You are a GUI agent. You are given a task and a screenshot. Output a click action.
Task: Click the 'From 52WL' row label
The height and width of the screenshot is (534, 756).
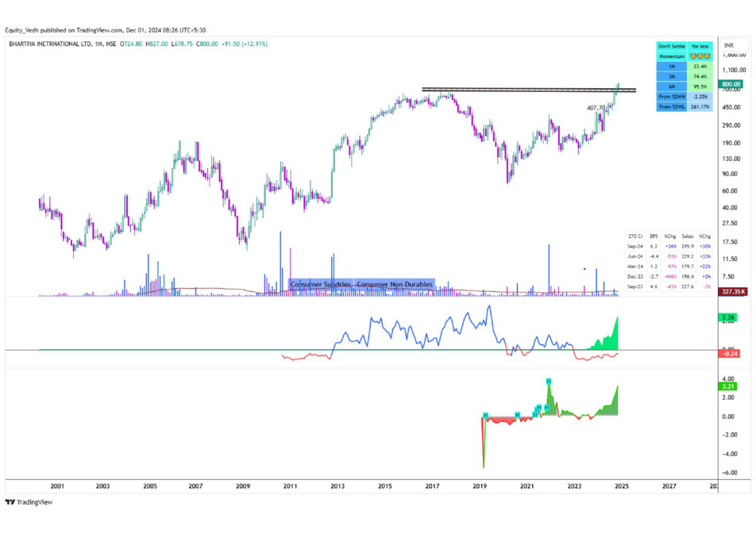pos(672,107)
